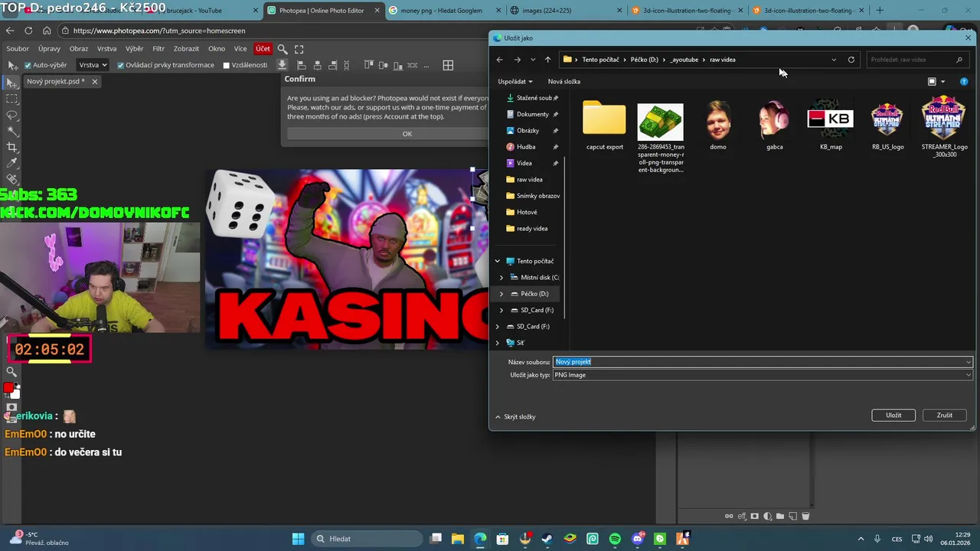The height and width of the screenshot is (551, 980).
Task: Expand the address bar history dropdown
Action: tap(834, 60)
